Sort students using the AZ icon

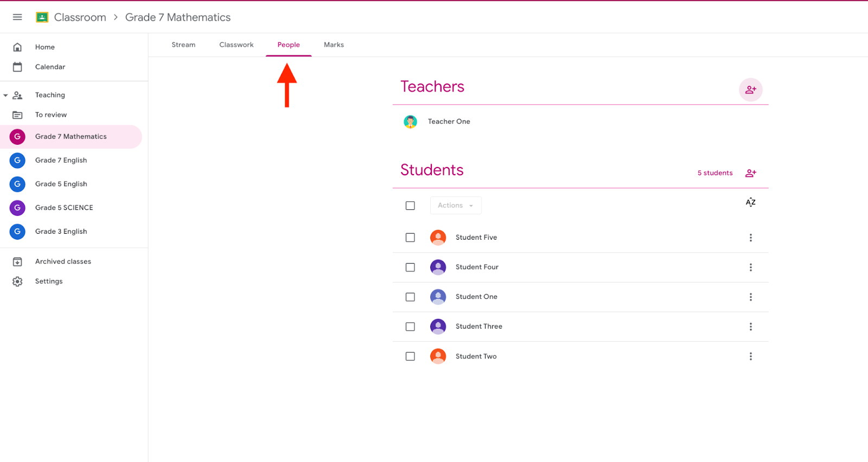point(751,202)
